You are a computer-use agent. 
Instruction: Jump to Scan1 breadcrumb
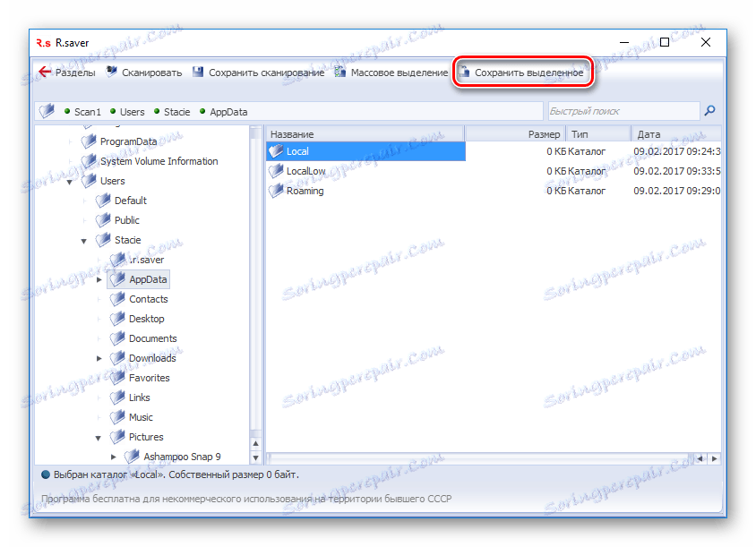point(87,112)
